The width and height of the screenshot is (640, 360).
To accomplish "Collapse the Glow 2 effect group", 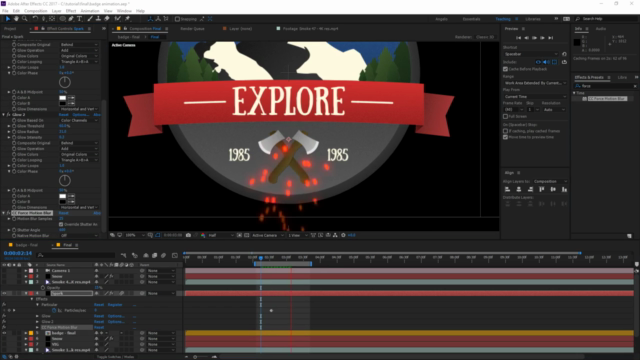I will click(x=4, y=115).
